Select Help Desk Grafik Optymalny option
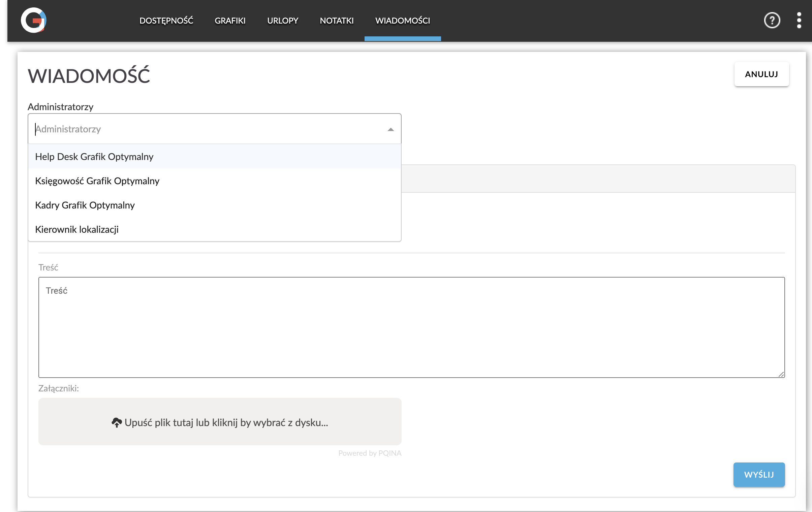 tap(94, 157)
